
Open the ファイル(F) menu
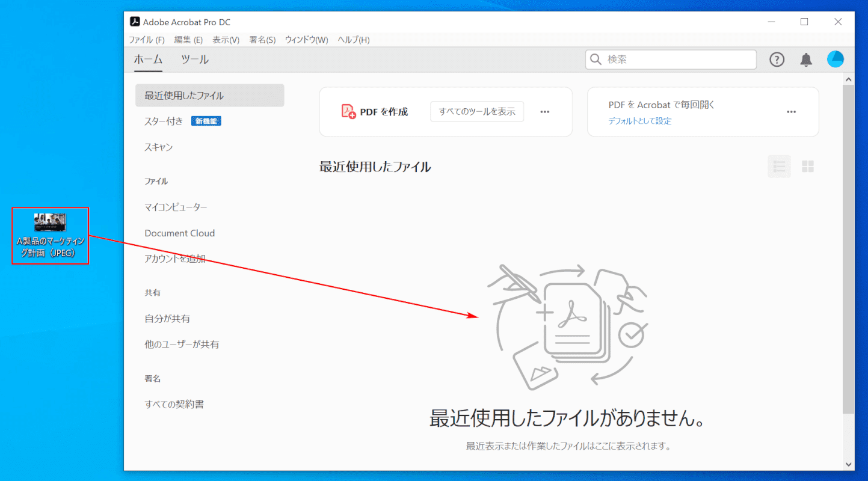(x=146, y=40)
